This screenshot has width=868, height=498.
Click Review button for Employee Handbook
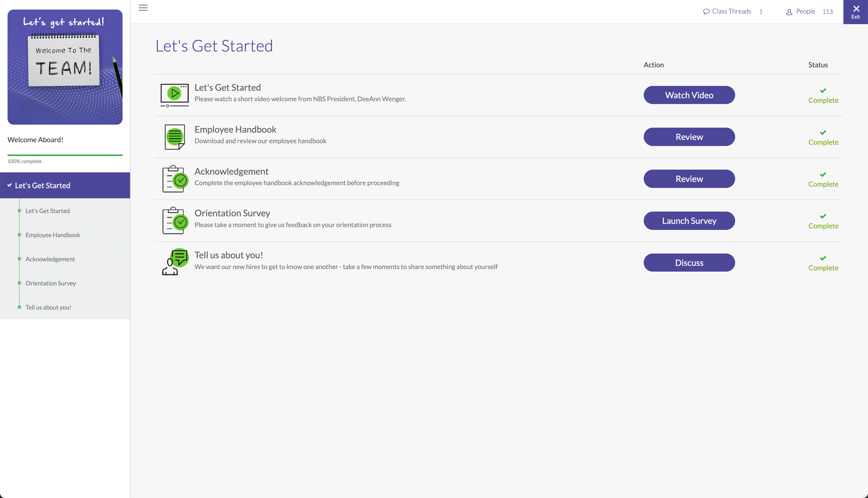pyautogui.click(x=689, y=137)
